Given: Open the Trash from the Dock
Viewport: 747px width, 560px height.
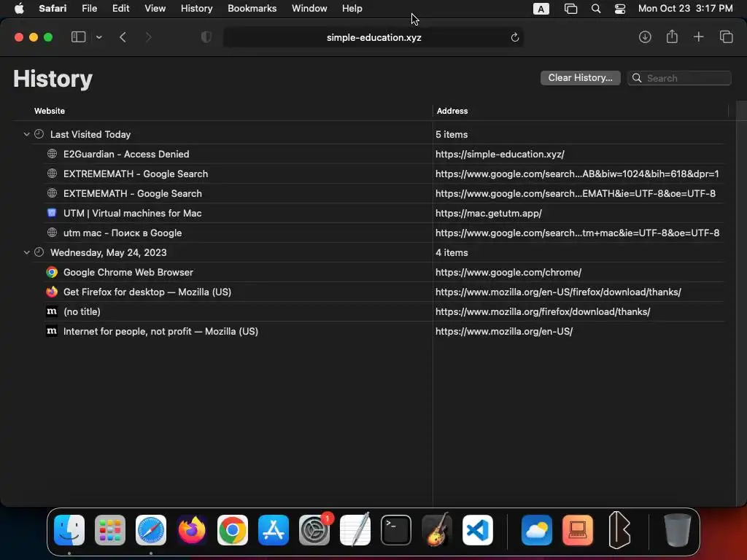Looking at the screenshot, I should [x=677, y=530].
